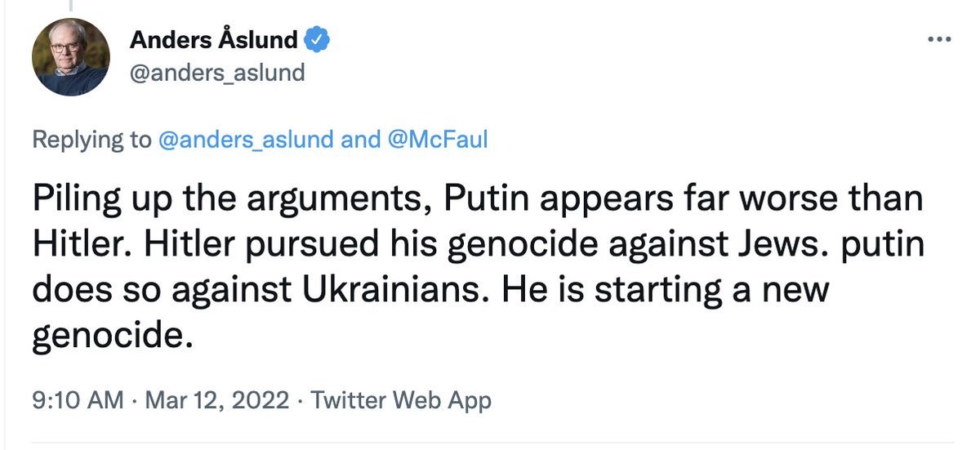Open the Anders Åslund display name
The width and height of the screenshot is (980, 450).
pos(215,39)
